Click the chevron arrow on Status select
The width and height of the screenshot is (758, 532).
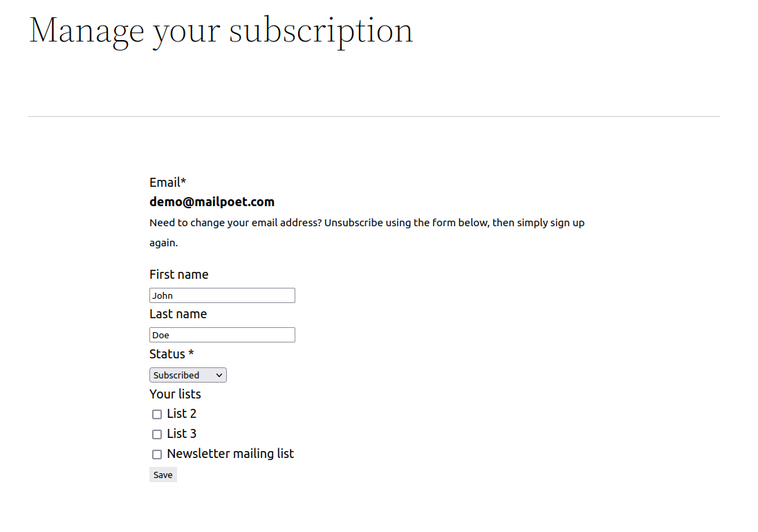point(219,375)
